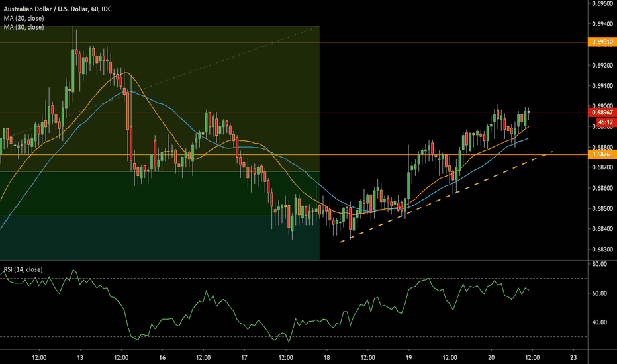Click the 0.69500 tick on price axis
617x364 pixels.
[602, 3]
